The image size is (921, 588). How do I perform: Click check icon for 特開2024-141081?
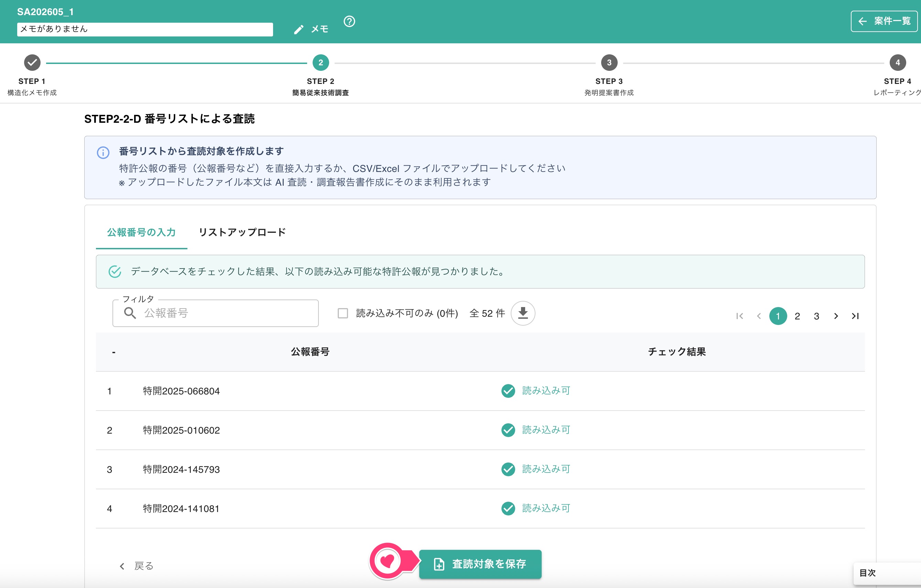[508, 509]
